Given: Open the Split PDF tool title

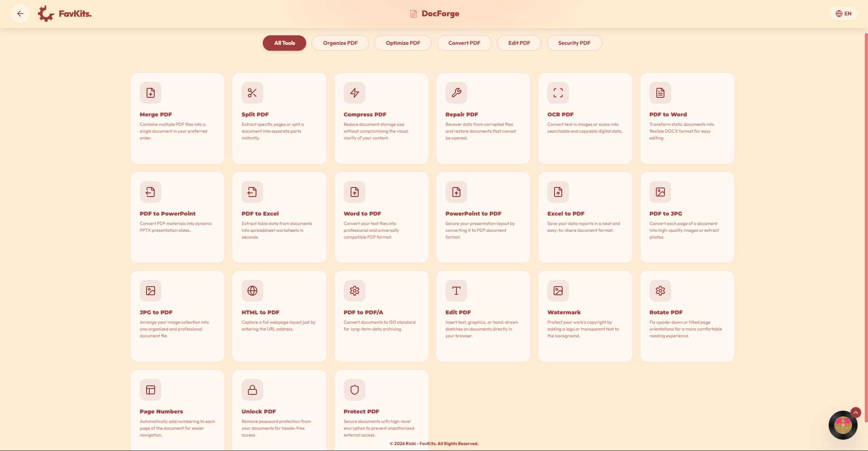Looking at the screenshot, I should 255,115.
